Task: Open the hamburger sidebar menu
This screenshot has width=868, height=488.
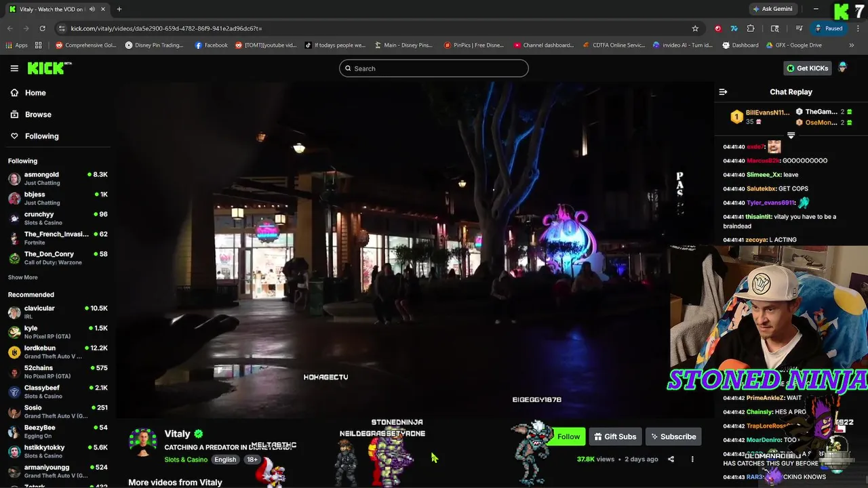Action: [14, 68]
